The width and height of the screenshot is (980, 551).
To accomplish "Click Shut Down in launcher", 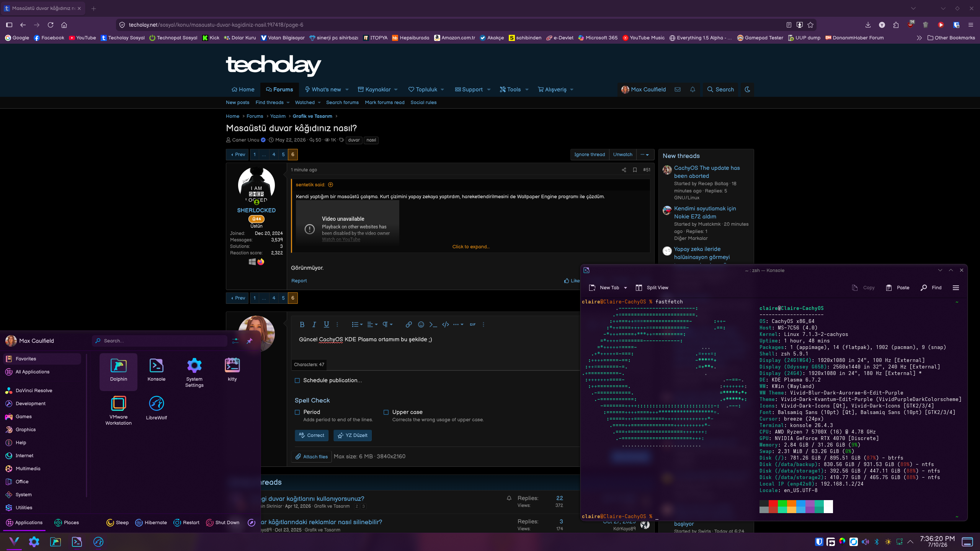I will pos(222,523).
